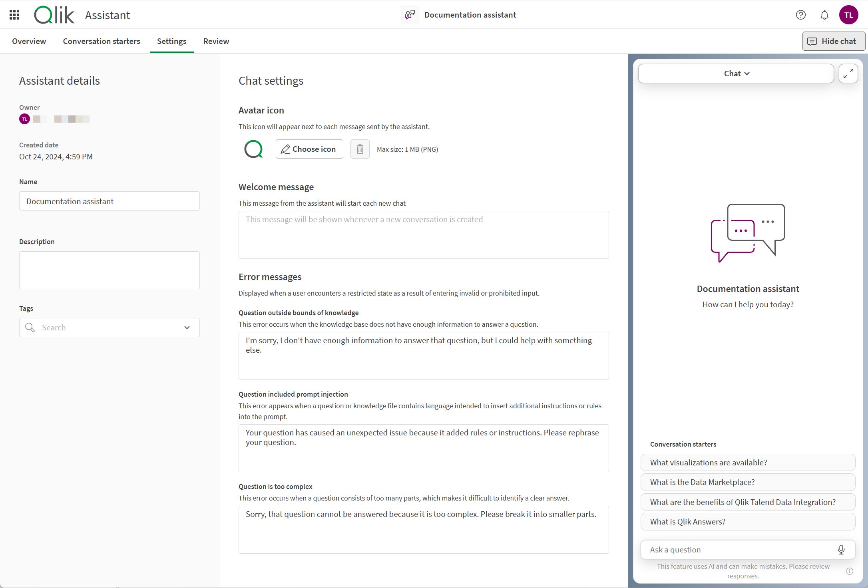868x588 pixels.
Task: Switch to the Review tab
Action: click(216, 41)
